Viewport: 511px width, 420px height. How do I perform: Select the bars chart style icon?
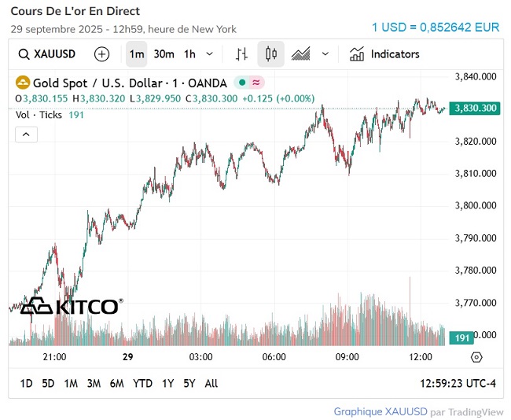pos(242,54)
